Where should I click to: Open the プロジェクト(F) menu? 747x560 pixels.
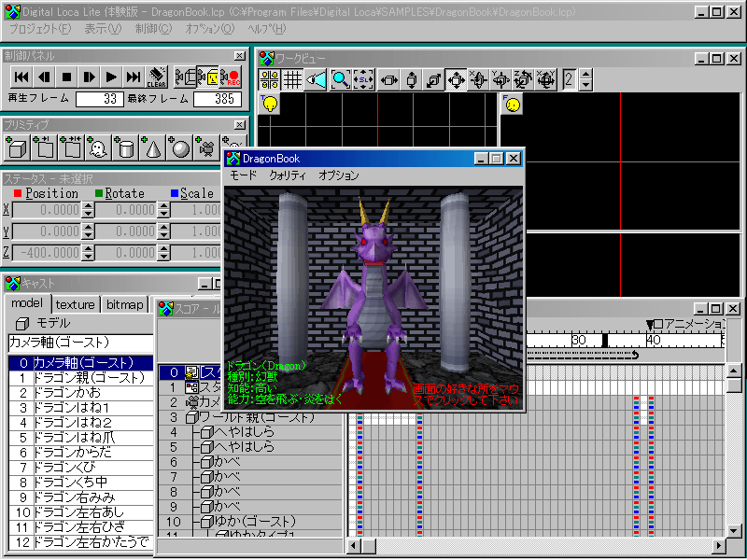point(40,29)
